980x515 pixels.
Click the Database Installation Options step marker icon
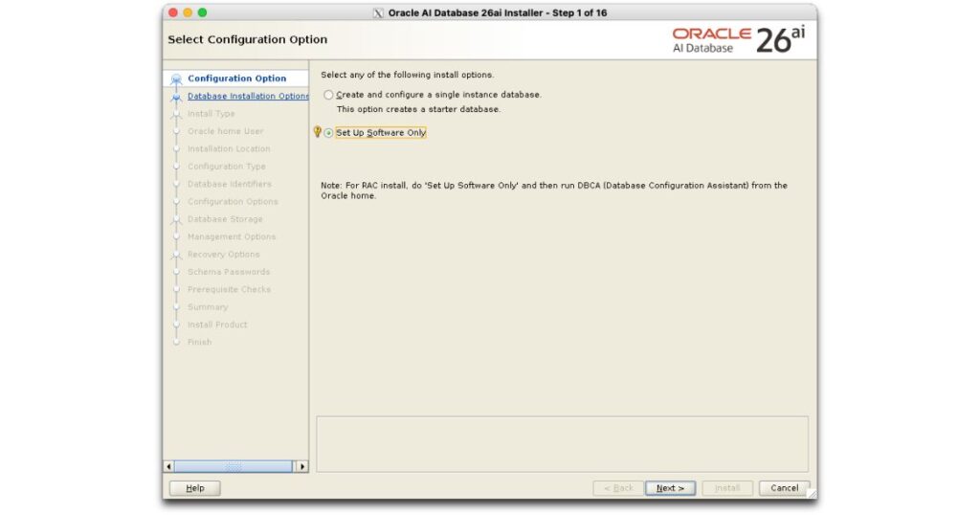(176, 97)
